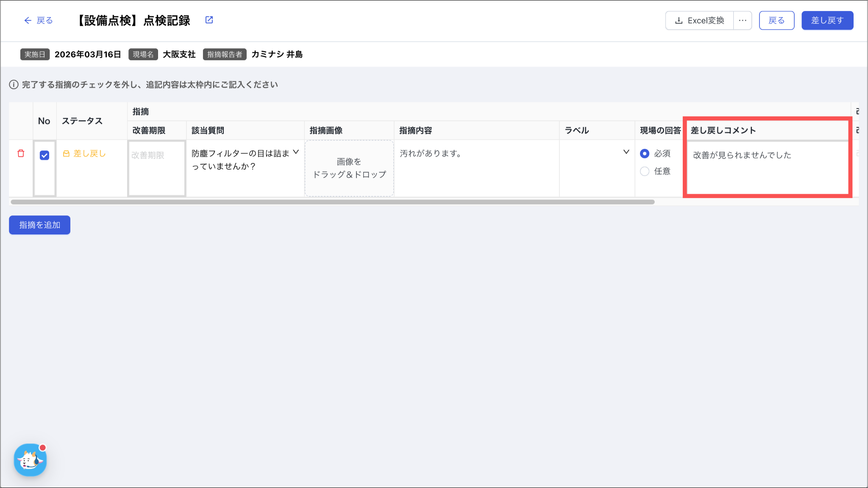Click the Excel変換 download button
This screenshot has width=868, height=488.
(699, 20)
